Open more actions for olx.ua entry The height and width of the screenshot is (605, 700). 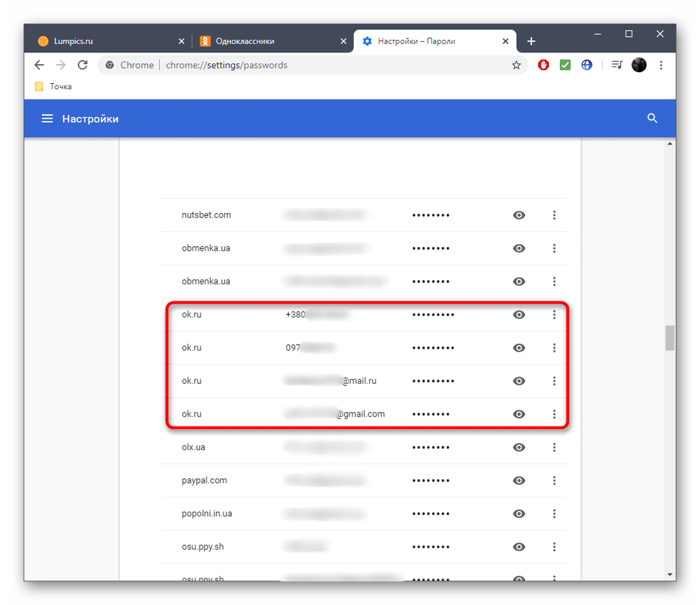pyautogui.click(x=554, y=447)
